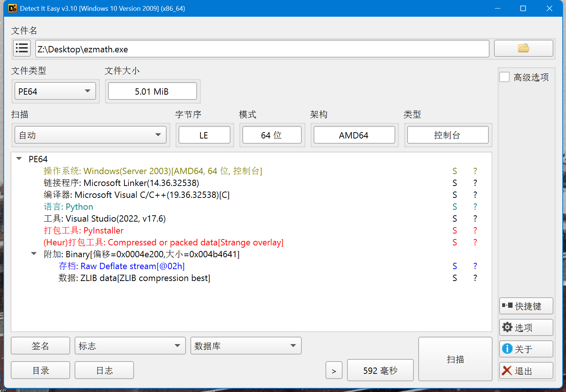Click the Detect It Easy title bar logo
566x392 pixels.
[x=12, y=8]
